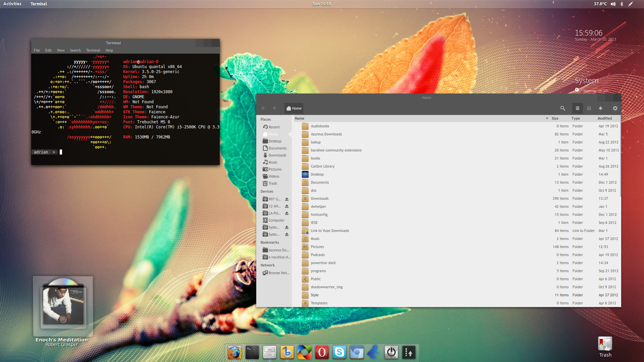644x362 pixels.
Task: Open x-nautilus-d... bookmark in sidebar
Action: click(x=276, y=257)
